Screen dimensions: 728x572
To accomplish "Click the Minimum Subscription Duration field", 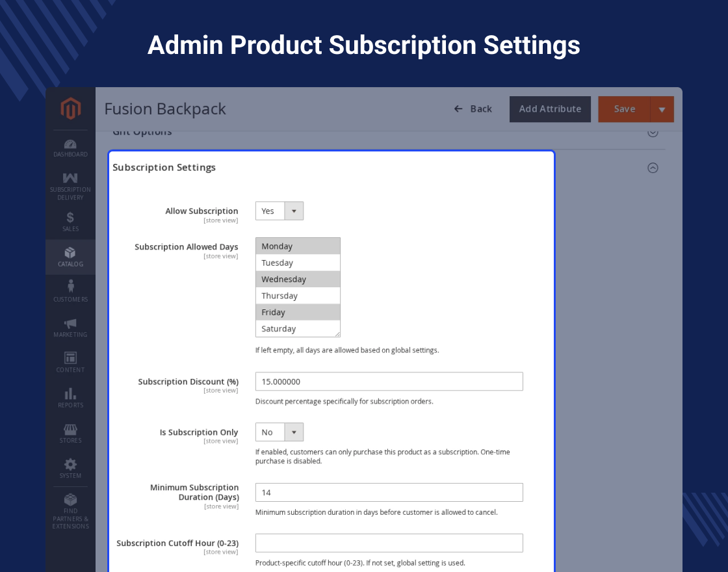I will [x=389, y=492].
